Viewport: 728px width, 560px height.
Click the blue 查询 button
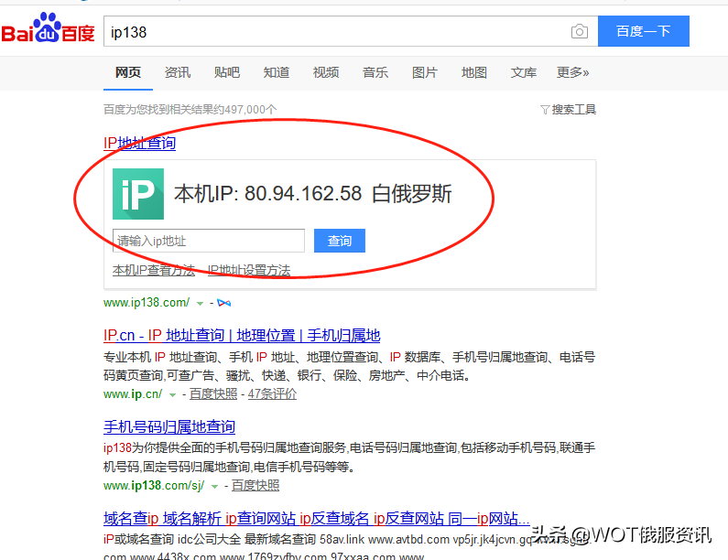pos(340,241)
